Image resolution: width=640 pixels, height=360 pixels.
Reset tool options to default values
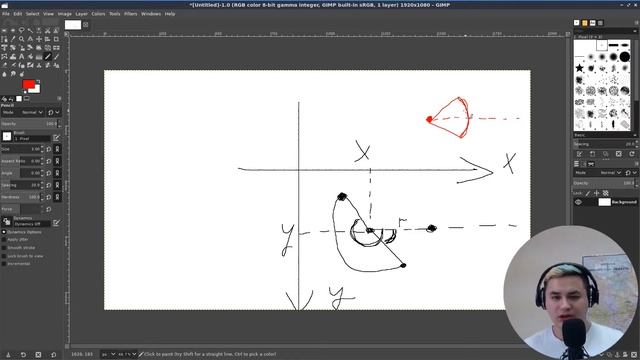53,355
